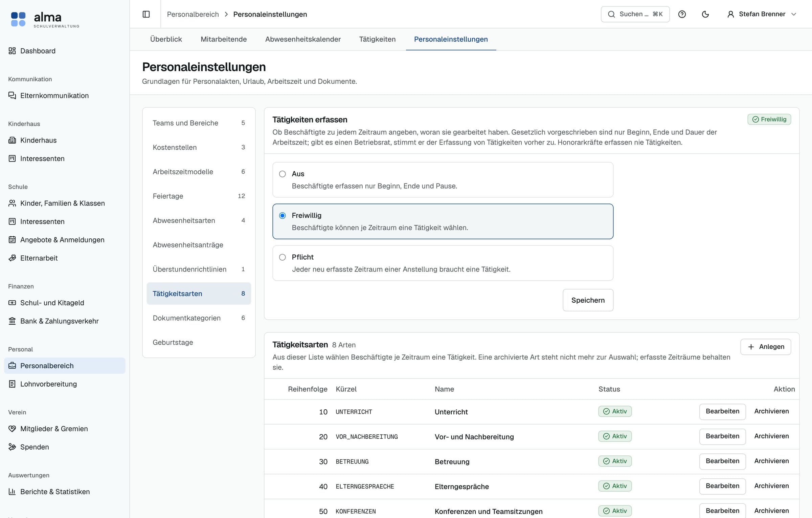The width and height of the screenshot is (812, 518).
Task: Open Feiertage settings section
Action: tap(199, 196)
